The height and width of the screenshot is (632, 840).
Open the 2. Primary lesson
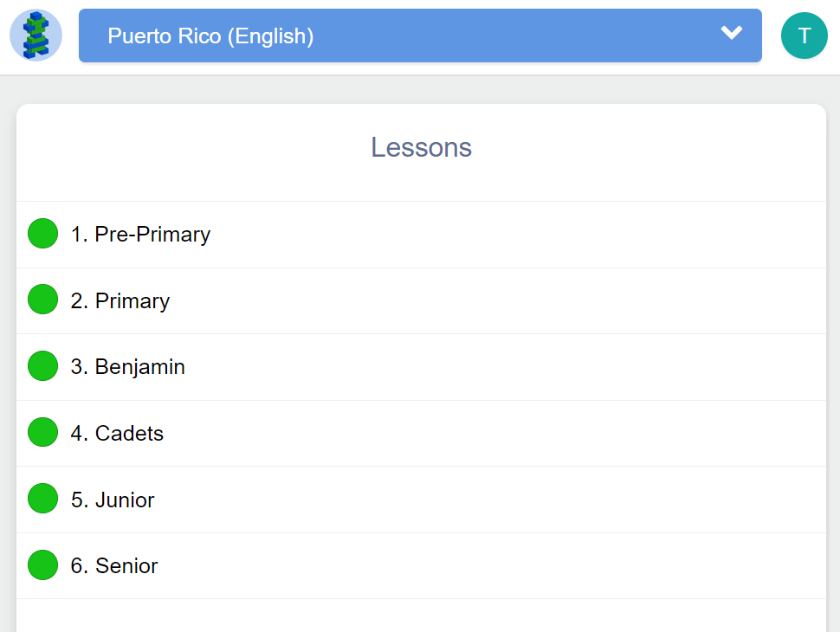[x=120, y=301]
